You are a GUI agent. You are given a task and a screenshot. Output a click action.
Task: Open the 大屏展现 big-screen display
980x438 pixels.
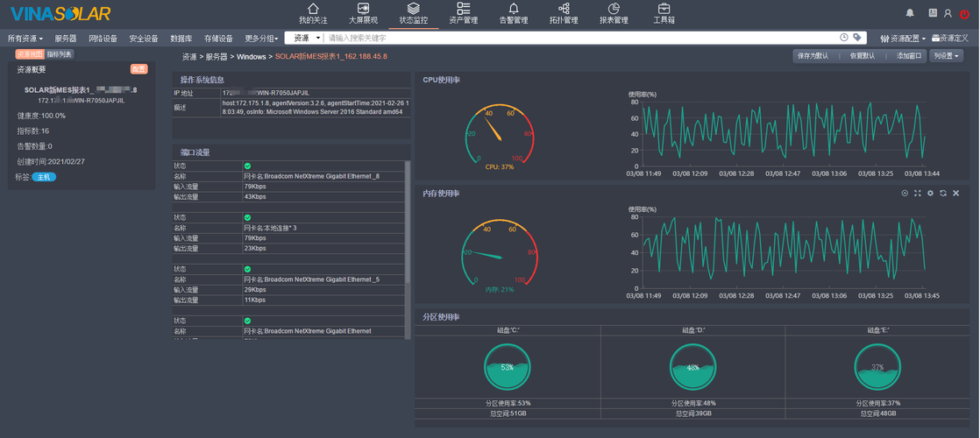[363, 13]
